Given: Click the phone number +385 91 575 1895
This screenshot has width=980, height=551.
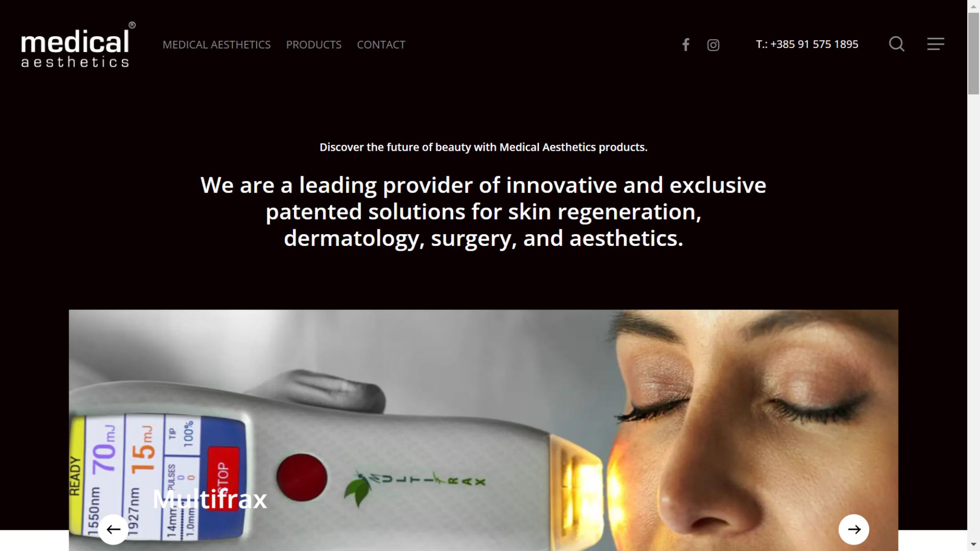Looking at the screenshot, I should (x=807, y=44).
